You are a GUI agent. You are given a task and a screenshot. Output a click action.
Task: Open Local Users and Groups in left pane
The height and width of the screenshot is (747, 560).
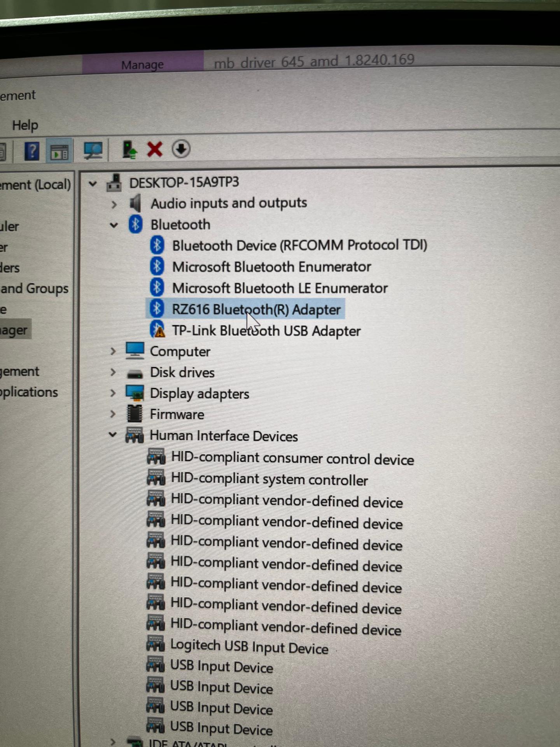(34, 289)
